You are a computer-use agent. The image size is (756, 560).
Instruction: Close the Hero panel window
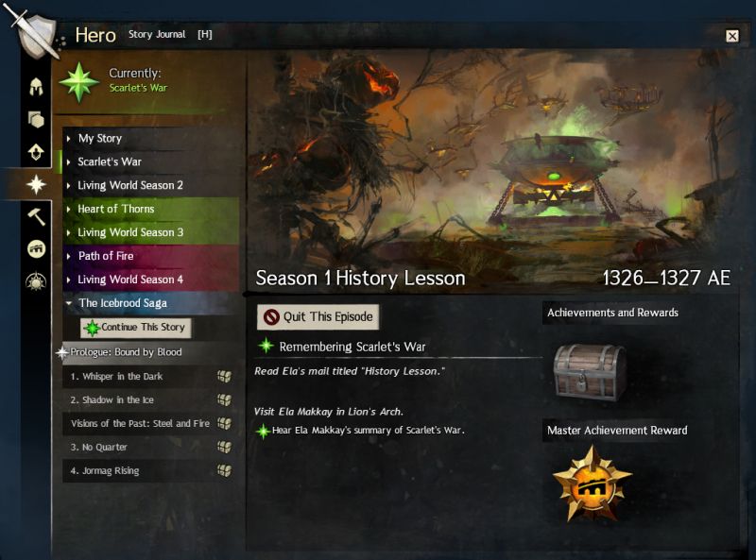click(731, 36)
